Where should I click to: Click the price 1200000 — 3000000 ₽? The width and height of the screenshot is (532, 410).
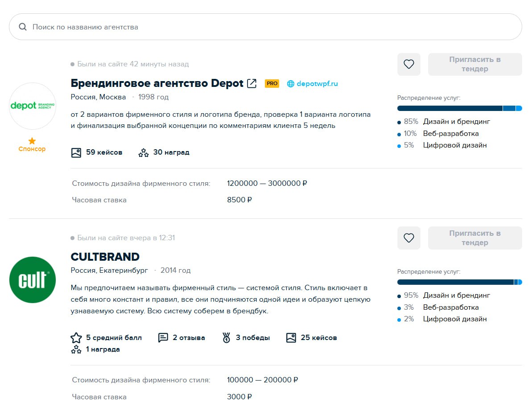[267, 184]
